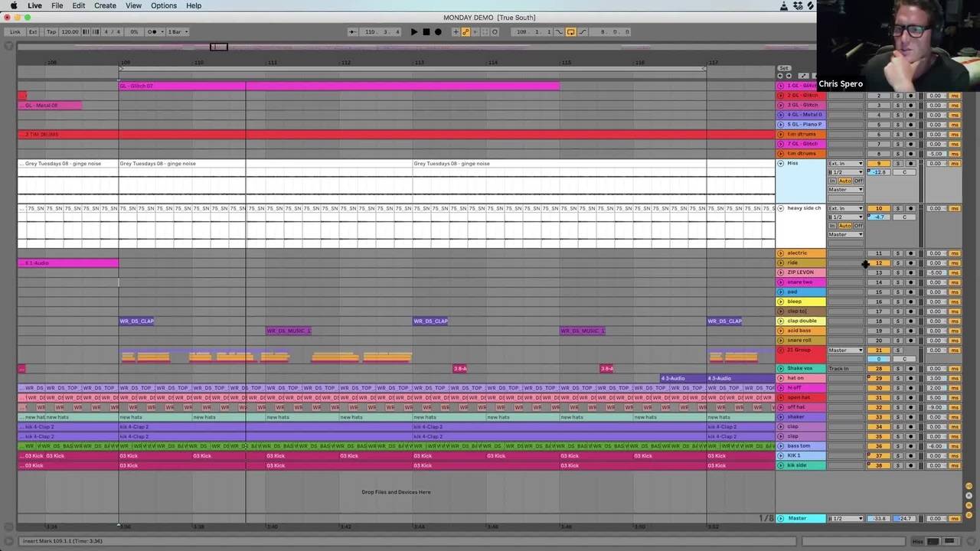Click the Tap tempo button
The image size is (980, 551).
pos(51,32)
